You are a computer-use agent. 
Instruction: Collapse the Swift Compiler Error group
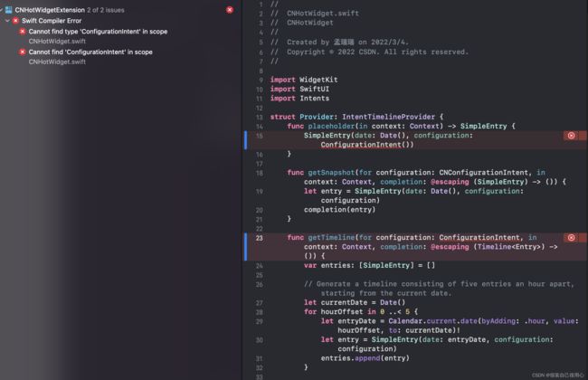(7, 21)
